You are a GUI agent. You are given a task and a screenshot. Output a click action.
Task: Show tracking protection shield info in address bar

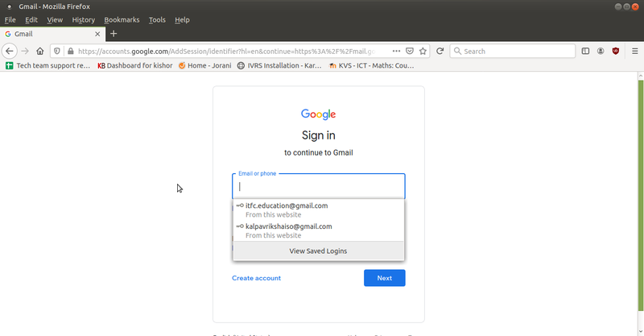pos(57,52)
